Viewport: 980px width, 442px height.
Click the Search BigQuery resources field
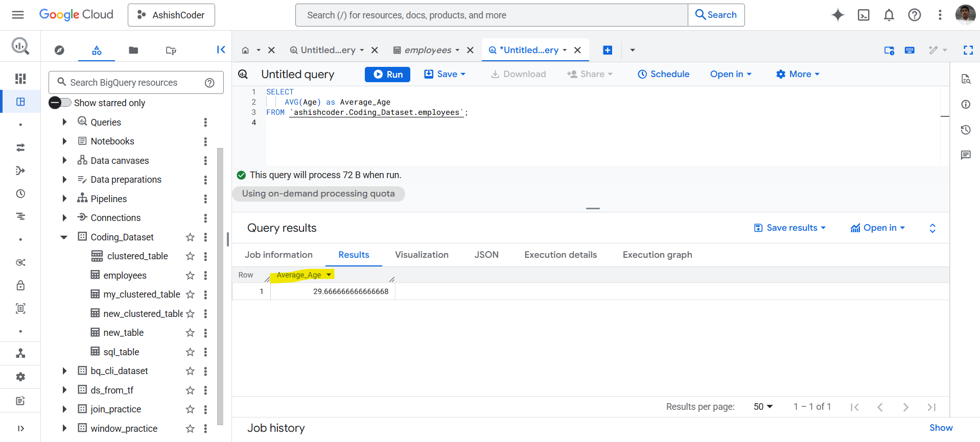tap(136, 82)
